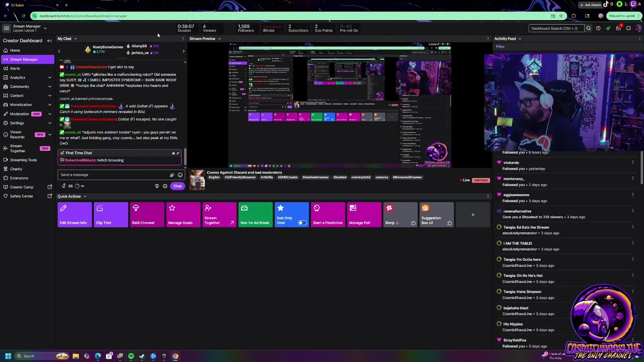Screen dimensions: 644x362
Task: Click the Clip That quick action
Action: [x=111, y=215]
